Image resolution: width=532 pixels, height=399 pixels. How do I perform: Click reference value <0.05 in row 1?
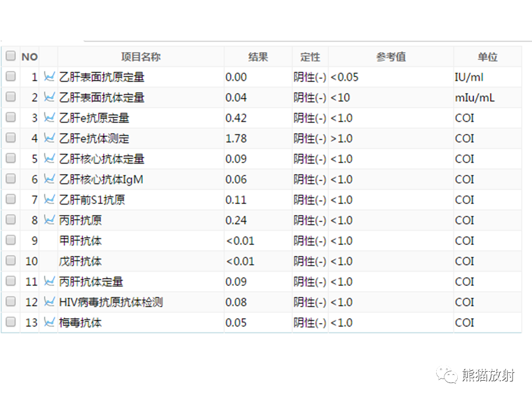tap(344, 78)
